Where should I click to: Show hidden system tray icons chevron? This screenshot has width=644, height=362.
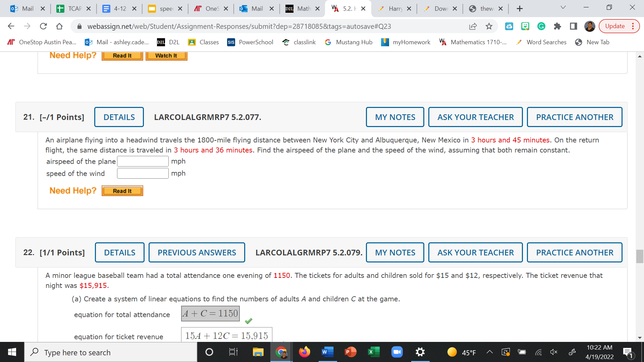[x=490, y=352]
